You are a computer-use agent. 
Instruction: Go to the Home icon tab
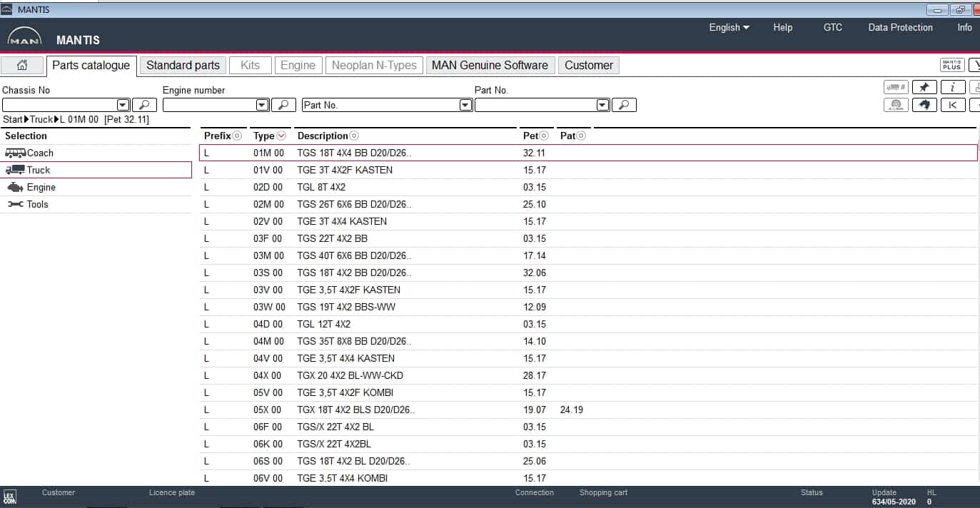tap(22, 65)
